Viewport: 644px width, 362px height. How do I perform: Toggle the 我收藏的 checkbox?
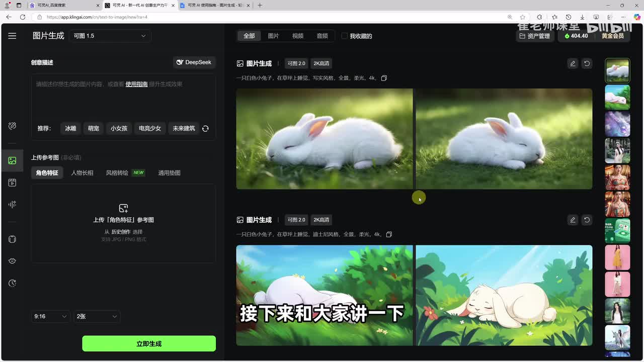[345, 36]
